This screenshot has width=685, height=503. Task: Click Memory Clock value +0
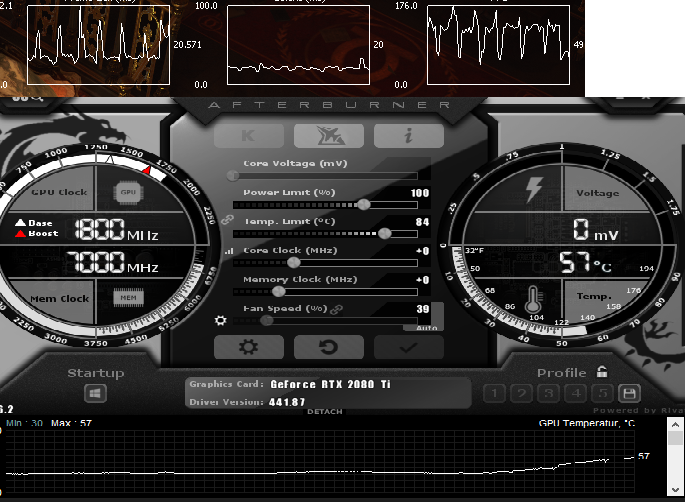pos(422,280)
